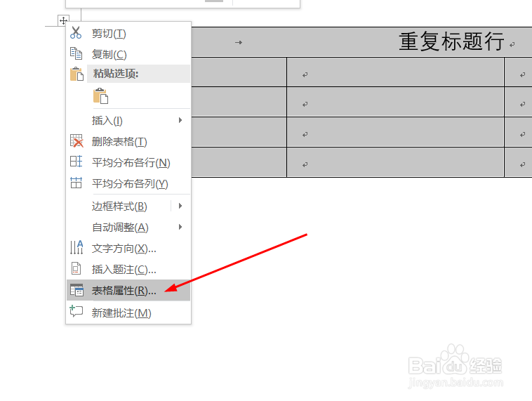532x401 pixels.
Task: Expand the arrow next to 插入(I)
Action: coord(180,120)
